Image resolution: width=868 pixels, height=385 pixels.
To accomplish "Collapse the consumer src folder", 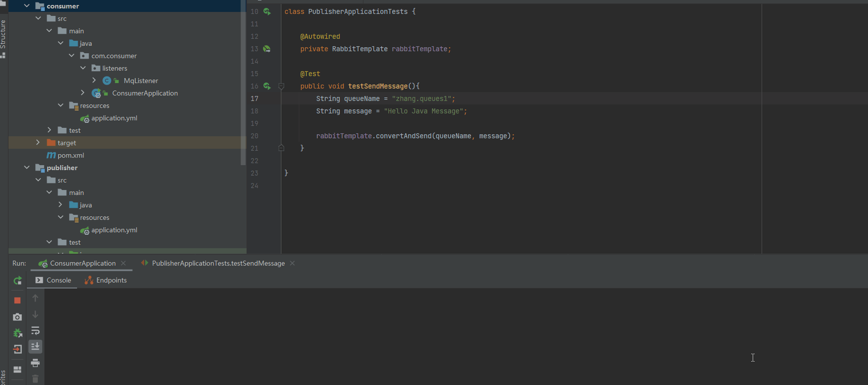I will (38, 18).
